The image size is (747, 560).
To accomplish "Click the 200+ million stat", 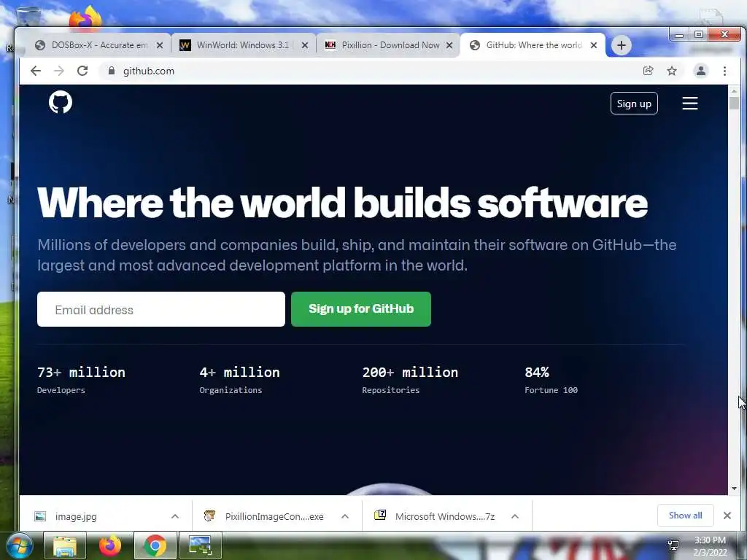I will [410, 373].
